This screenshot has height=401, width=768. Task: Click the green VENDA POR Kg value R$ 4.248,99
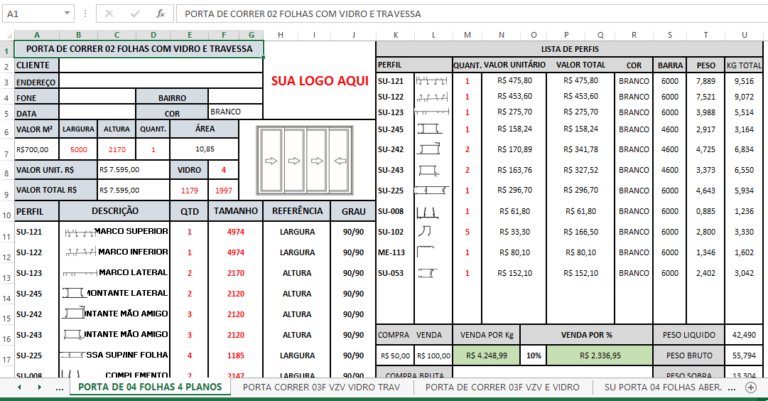click(x=486, y=355)
